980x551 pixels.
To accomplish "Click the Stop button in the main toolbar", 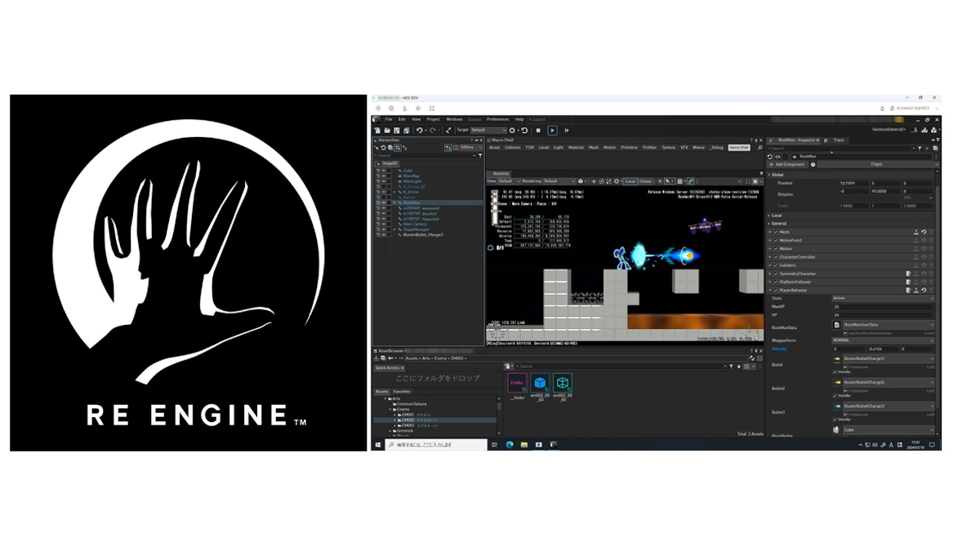I will [538, 131].
